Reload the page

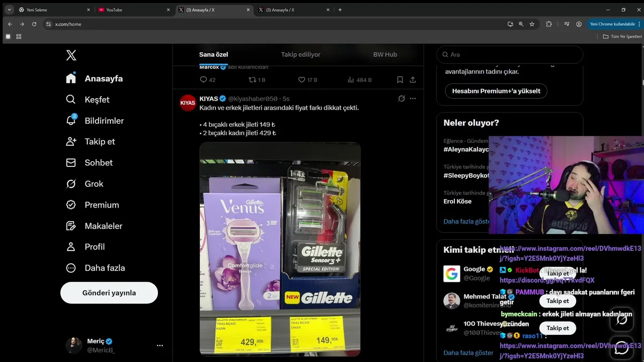coord(34,24)
